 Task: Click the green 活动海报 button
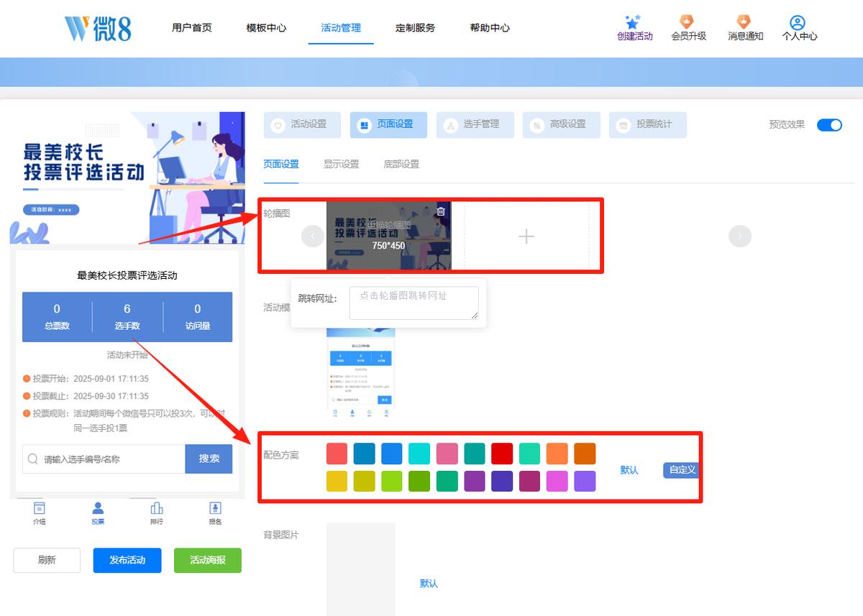pyautogui.click(x=208, y=560)
